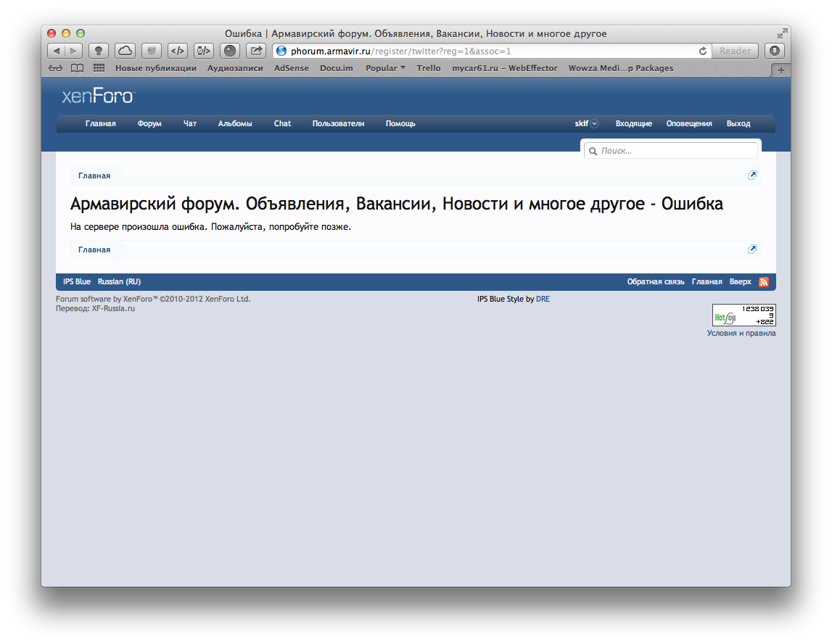This screenshot has height=644, width=832.
Task: Open the Форум navigation tab
Action: pyautogui.click(x=149, y=124)
